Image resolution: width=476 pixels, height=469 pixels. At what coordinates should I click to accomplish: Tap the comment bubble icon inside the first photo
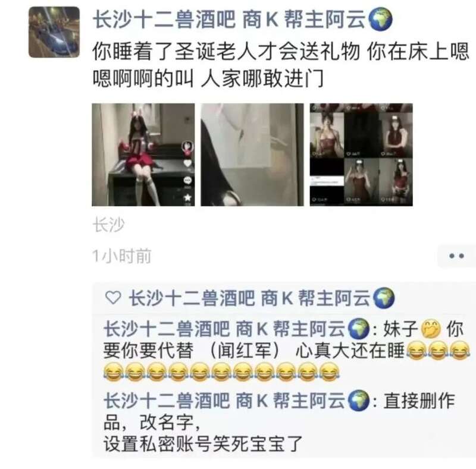187,181
